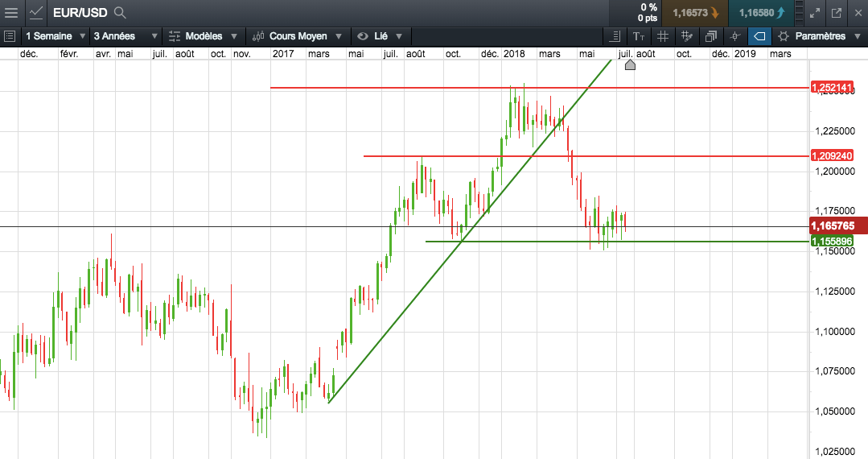Click the 0 % 0 pts change display

[x=648, y=13]
